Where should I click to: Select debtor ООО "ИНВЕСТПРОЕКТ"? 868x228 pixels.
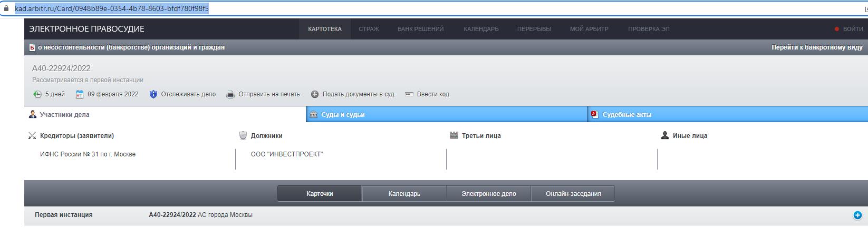click(x=287, y=154)
